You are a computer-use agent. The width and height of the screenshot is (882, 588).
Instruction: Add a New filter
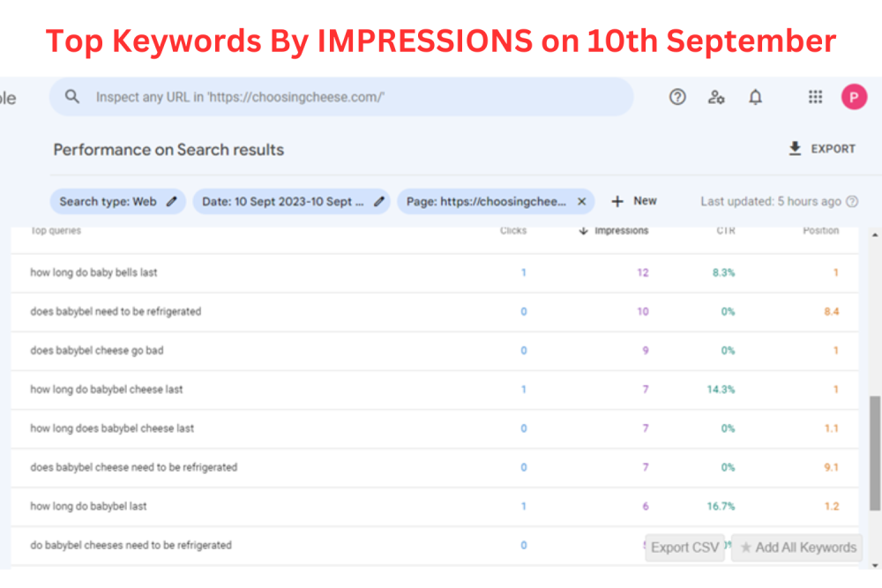(634, 202)
